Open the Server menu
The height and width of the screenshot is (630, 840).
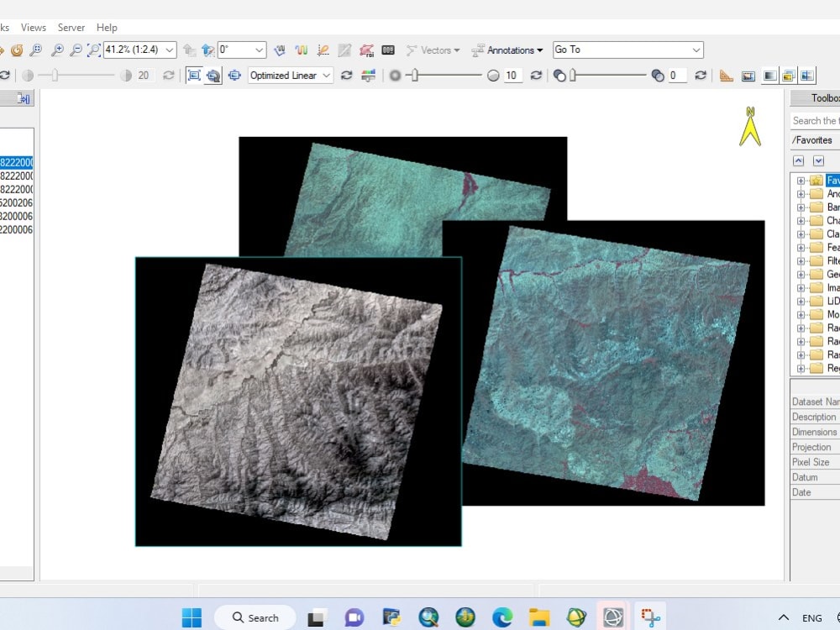click(x=71, y=28)
